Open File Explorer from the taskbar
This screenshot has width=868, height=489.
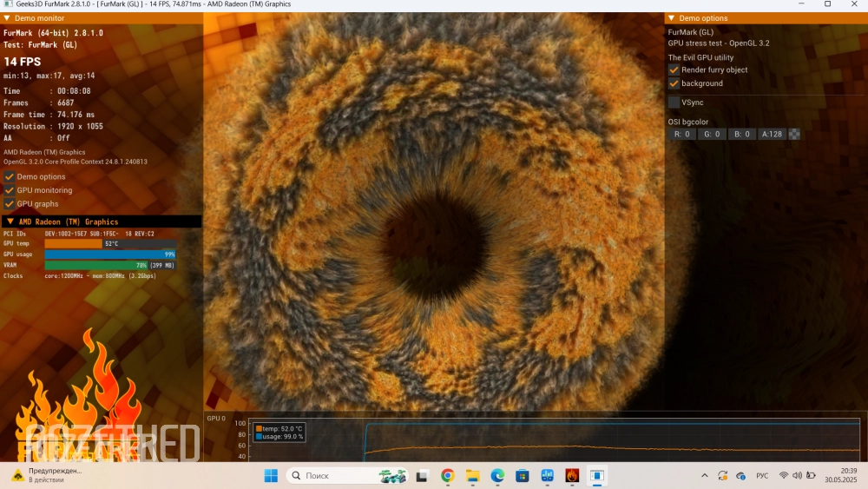click(x=473, y=476)
